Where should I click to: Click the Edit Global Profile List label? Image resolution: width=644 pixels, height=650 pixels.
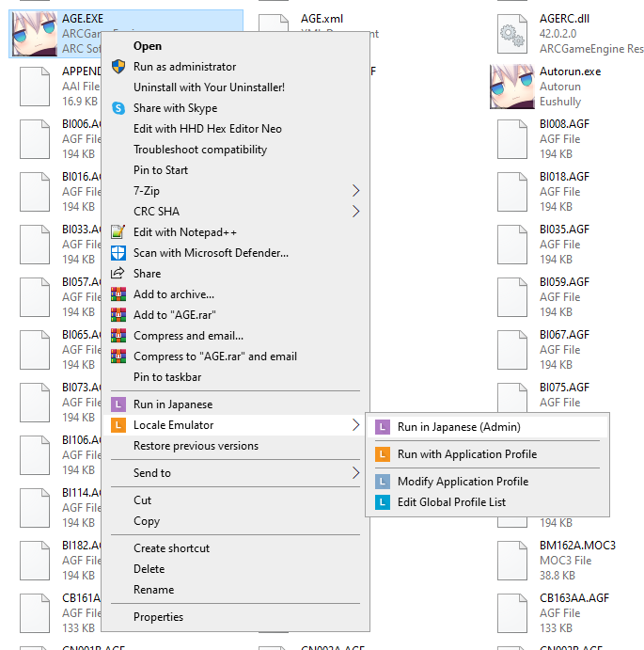pos(451,502)
